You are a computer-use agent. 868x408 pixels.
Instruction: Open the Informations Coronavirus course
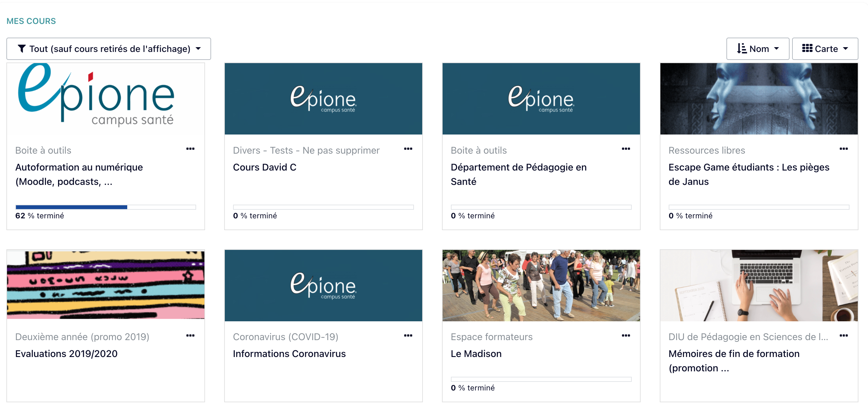pos(289,354)
